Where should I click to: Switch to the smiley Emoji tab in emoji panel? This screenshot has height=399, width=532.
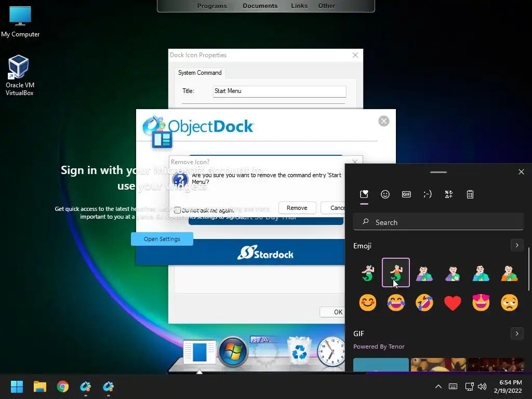385,194
